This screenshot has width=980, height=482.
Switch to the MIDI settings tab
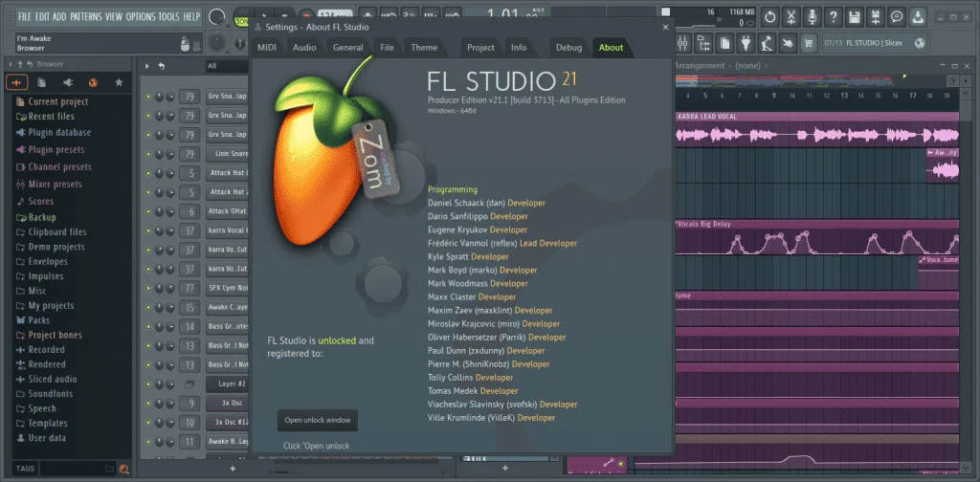tap(267, 48)
